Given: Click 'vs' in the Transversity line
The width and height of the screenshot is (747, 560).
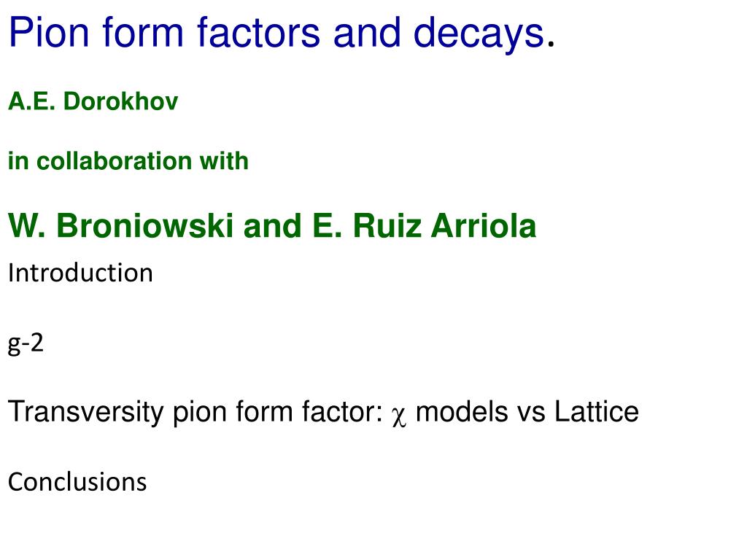Looking at the screenshot, I should click(x=531, y=413).
